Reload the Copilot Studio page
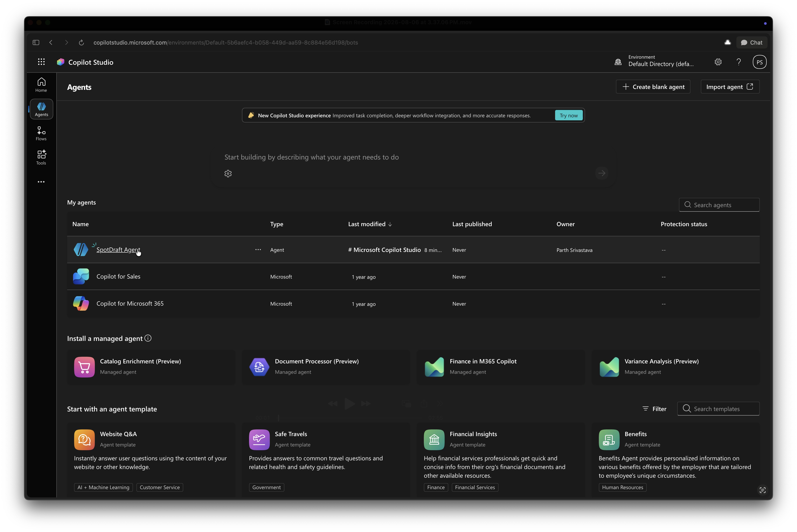This screenshot has width=797, height=532. click(81, 42)
